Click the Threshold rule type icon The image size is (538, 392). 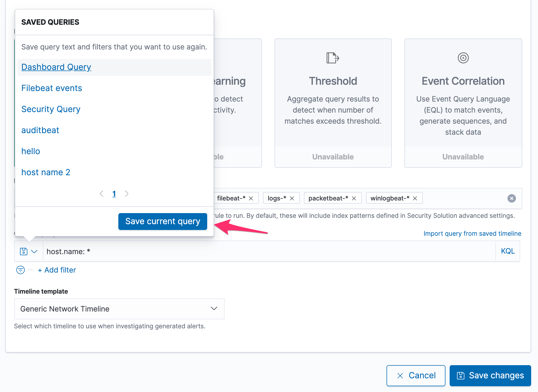(x=333, y=58)
